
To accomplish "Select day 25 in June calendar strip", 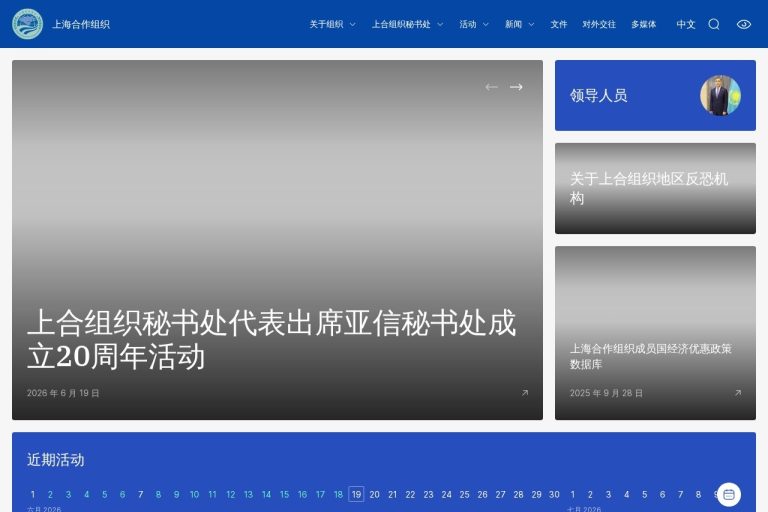I will pos(464,494).
